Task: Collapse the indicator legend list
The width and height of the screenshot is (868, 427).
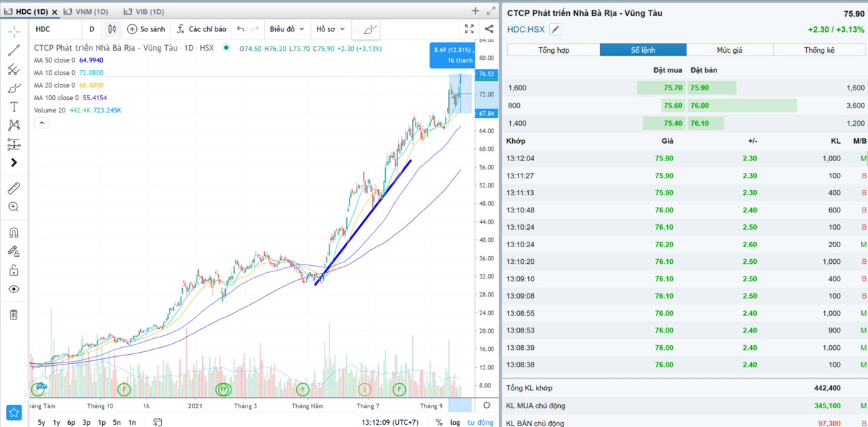Action: point(42,123)
